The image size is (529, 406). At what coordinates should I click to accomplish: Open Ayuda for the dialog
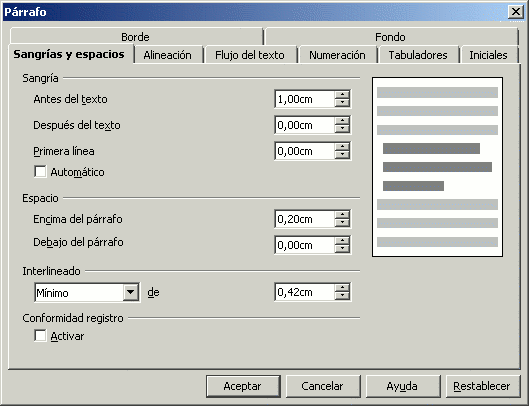(x=402, y=386)
